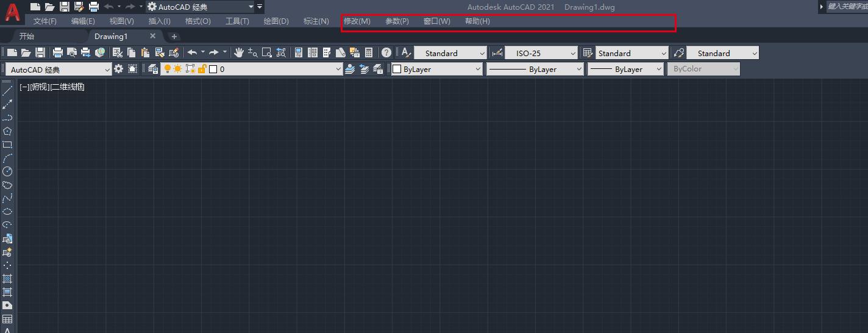Toggle layer 0 viewport freeze icon
This screenshot has height=333, width=868.
(190, 69)
